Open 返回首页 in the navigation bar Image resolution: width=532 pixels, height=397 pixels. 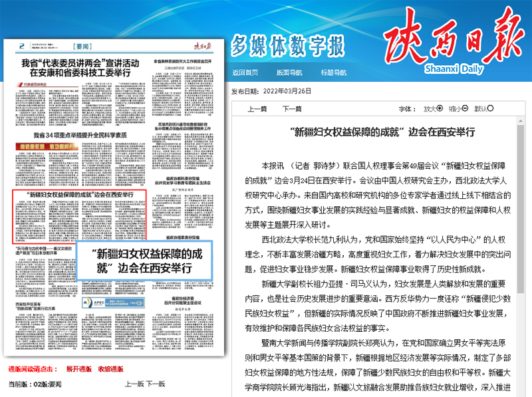pos(245,72)
